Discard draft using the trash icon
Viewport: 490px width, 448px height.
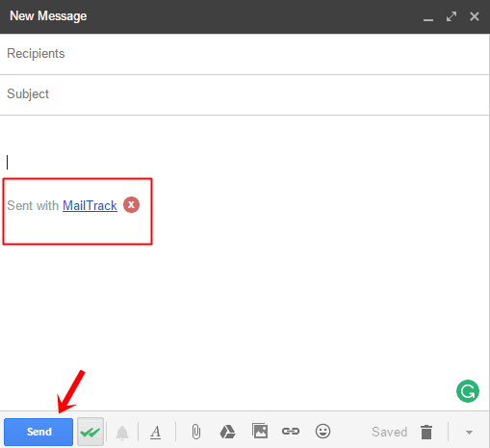point(426,432)
